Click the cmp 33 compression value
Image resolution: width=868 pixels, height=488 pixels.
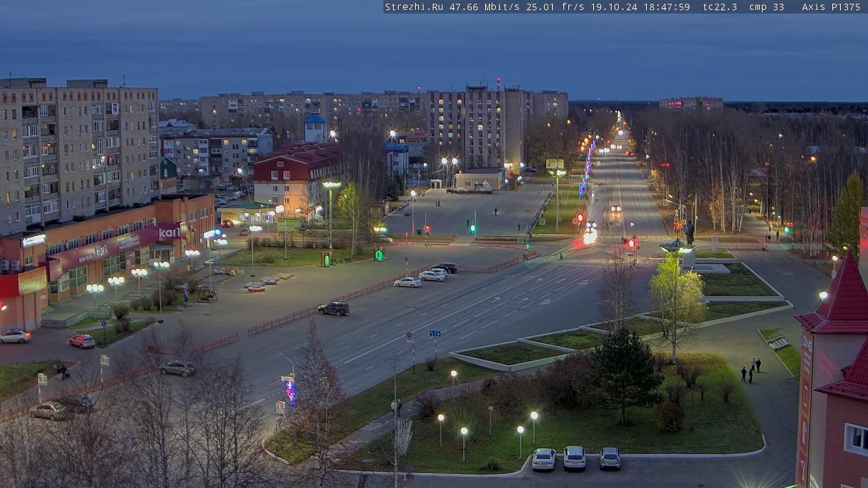(x=766, y=7)
